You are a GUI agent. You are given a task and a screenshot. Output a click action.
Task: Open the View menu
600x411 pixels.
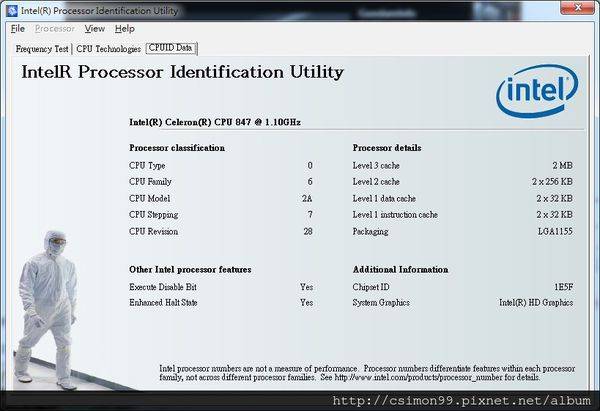click(x=95, y=29)
